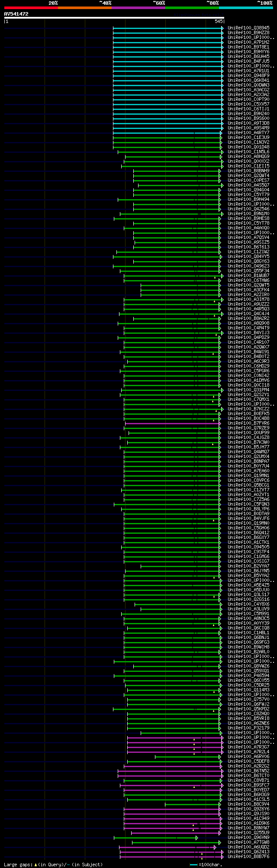Open hit UniRef100_Q84VY5
Image resolution: width=277 pixels, height=868 pixels.
tap(249, 257)
